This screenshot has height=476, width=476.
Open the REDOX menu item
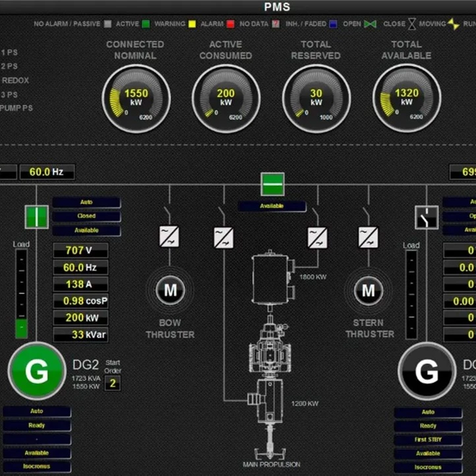pyautogui.click(x=15, y=80)
